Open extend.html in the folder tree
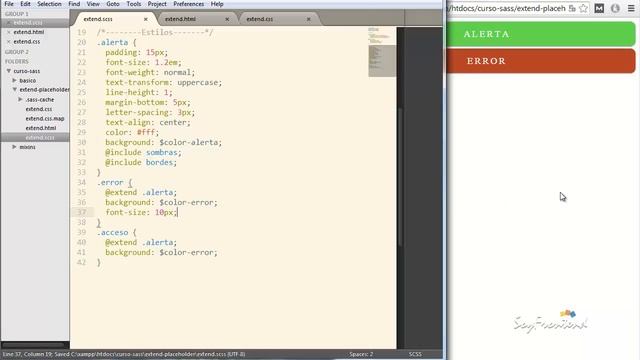 coord(41,128)
